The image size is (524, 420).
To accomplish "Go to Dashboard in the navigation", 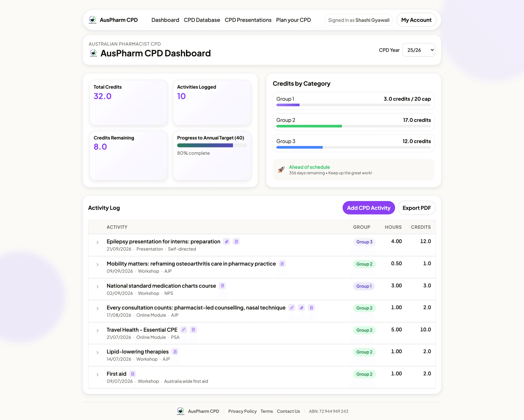I will point(165,20).
